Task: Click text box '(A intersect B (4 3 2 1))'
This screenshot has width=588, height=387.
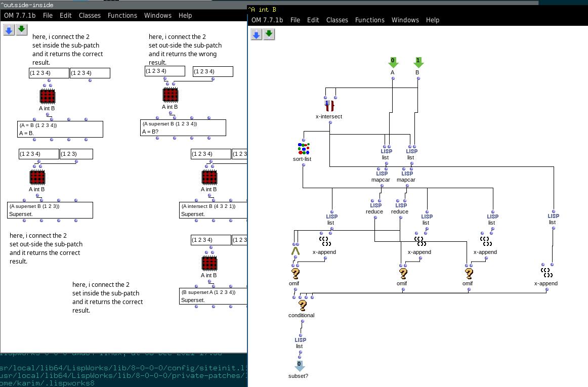Action: pyautogui.click(x=214, y=210)
